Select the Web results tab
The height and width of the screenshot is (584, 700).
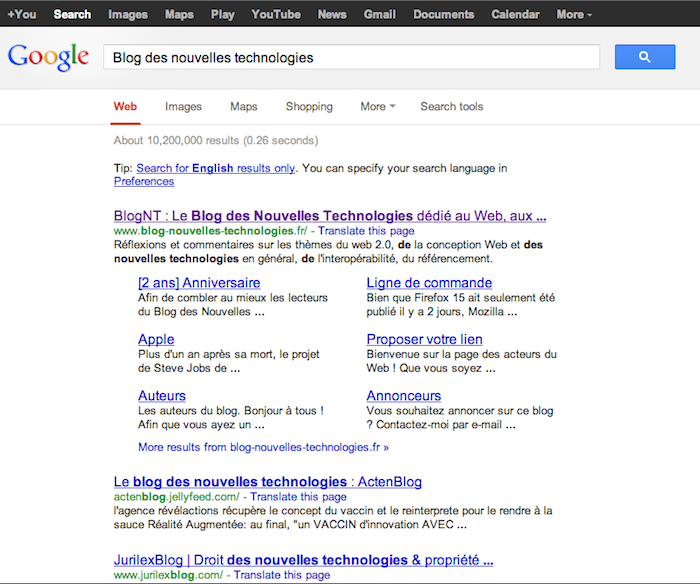pos(125,106)
